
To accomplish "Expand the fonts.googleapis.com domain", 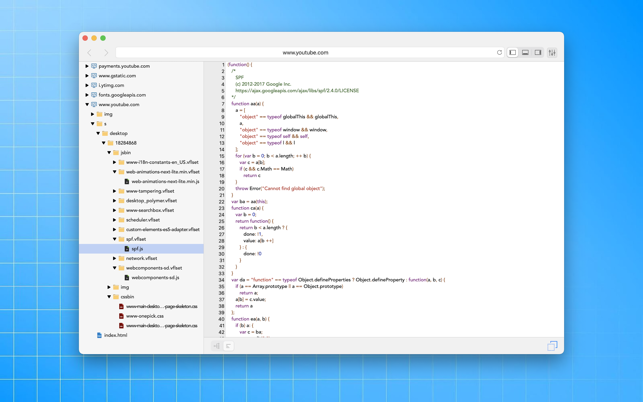I will 87,95.
